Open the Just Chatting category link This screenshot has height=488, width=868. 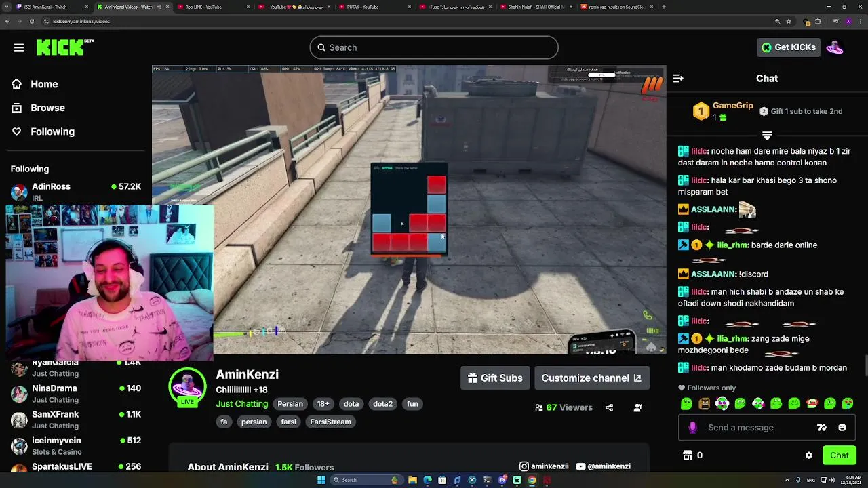(242, 404)
